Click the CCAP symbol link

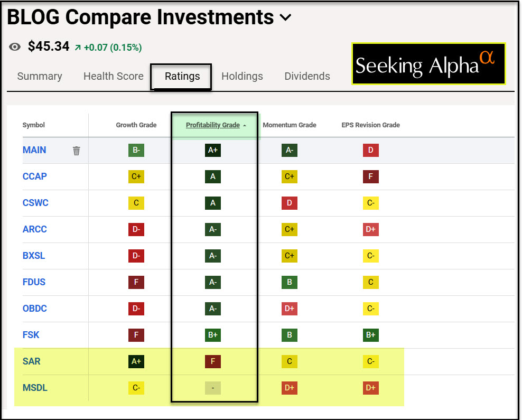(x=35, y=176)
